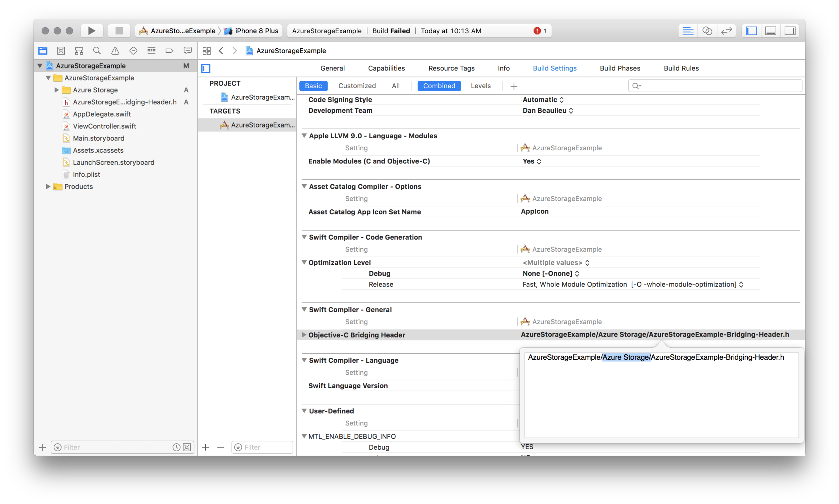Open the related items grid menu
Image resolution: width=839 pixels, height=504 pixels.
(206, 51)
